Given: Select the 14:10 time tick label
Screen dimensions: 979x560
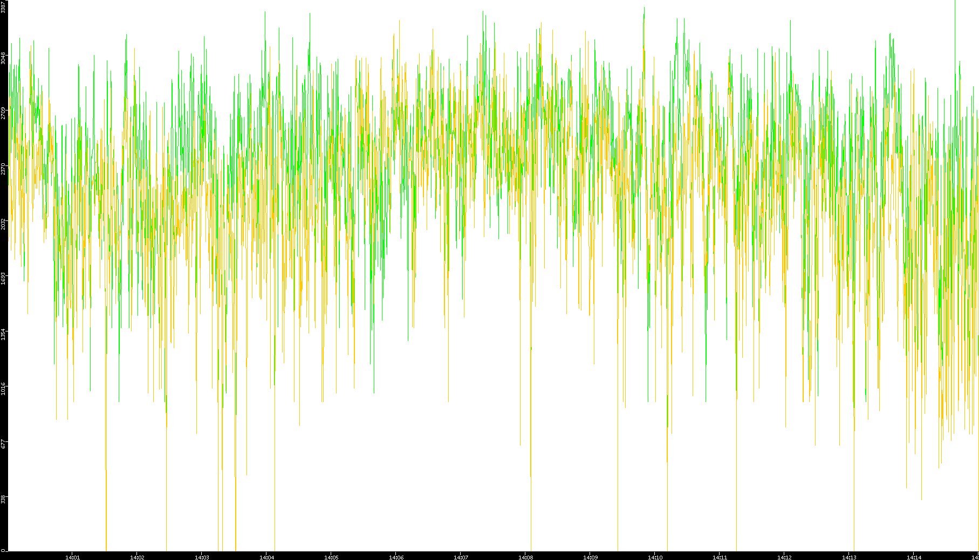Looking at the screenshot, I should click(x=655, y=557).
